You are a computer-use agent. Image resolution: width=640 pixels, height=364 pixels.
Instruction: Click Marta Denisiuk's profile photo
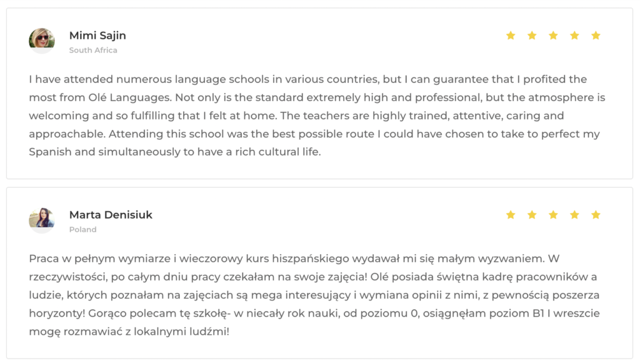point(42,220)
